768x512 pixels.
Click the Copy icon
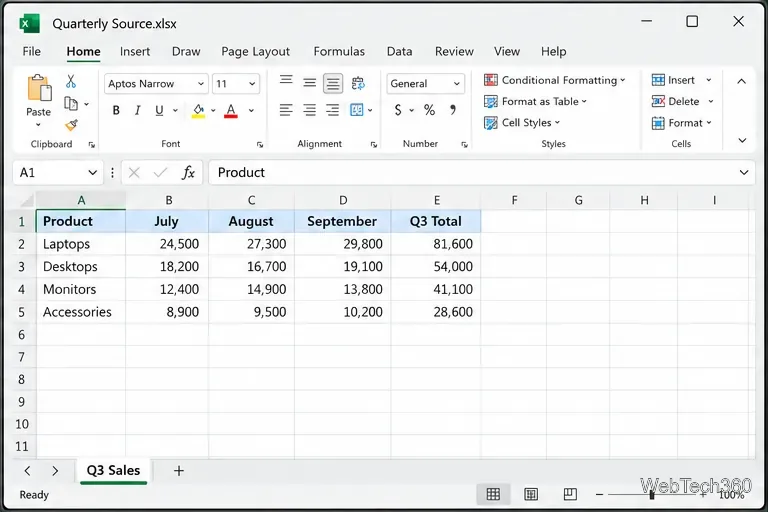pos(71,104)
